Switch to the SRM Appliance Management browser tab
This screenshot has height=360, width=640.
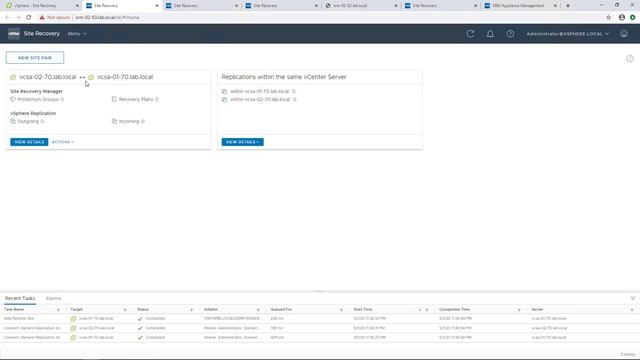point(520,6)
